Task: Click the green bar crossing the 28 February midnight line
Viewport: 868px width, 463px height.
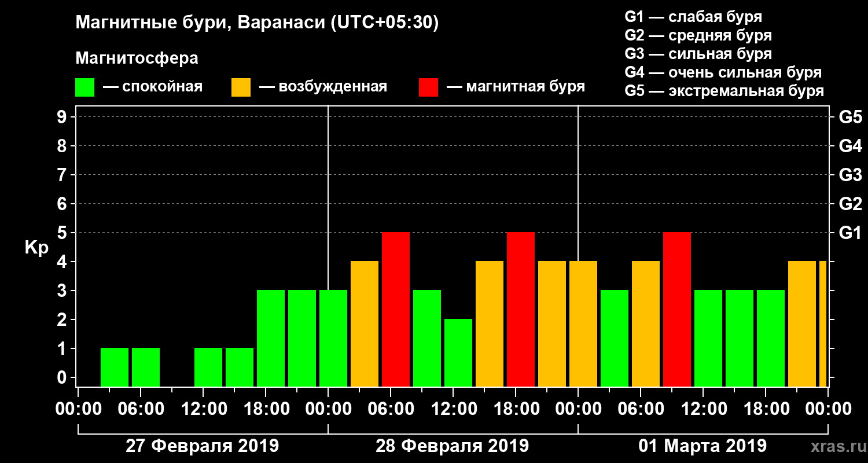Action: 333,338
